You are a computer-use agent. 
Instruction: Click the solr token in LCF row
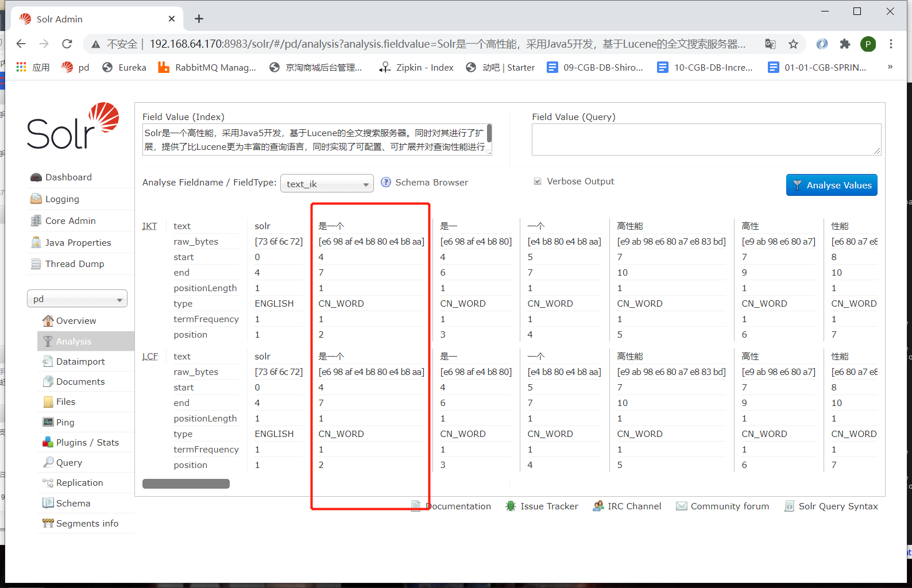[262, 357]
